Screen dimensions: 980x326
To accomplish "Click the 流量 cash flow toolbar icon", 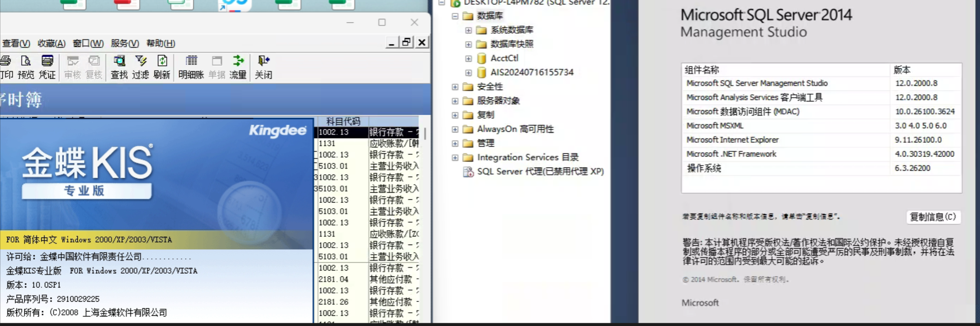I will [238, 67].
